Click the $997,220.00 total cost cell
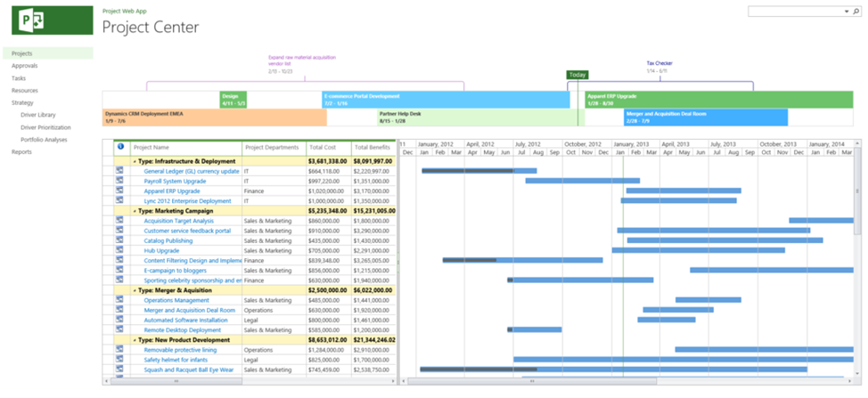Image resolution: width=868 pixels, height=398 pixels. click(x=329, y=182)
